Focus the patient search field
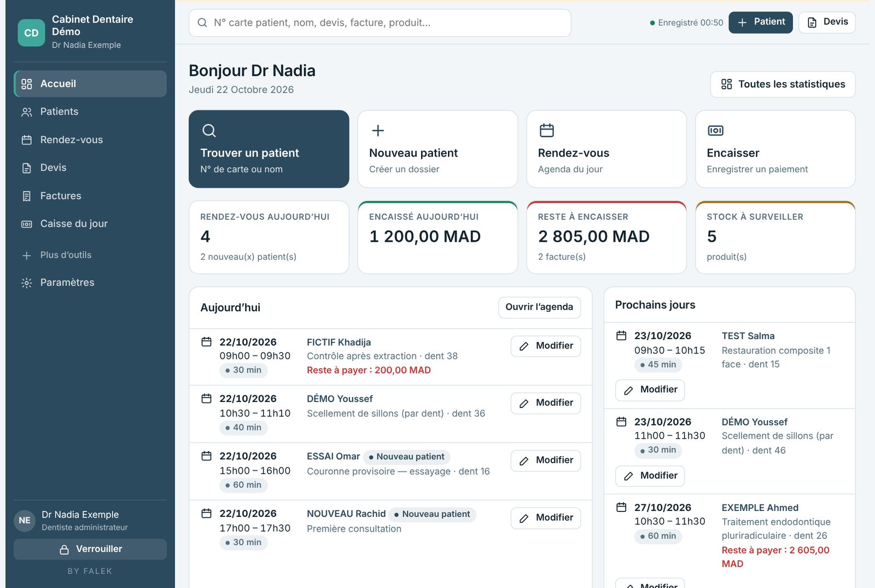Screen dimensions: 875x588 pos(380,22)
